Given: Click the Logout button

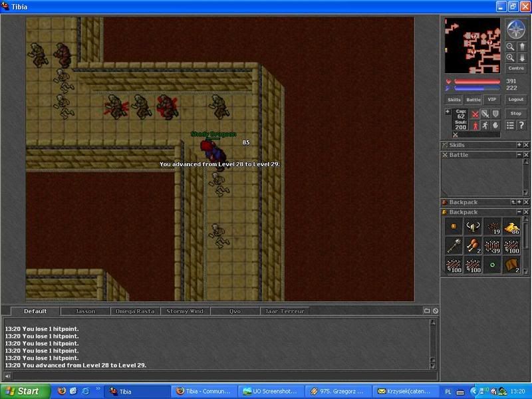Looking at the screenshot, I should (516, 99).
